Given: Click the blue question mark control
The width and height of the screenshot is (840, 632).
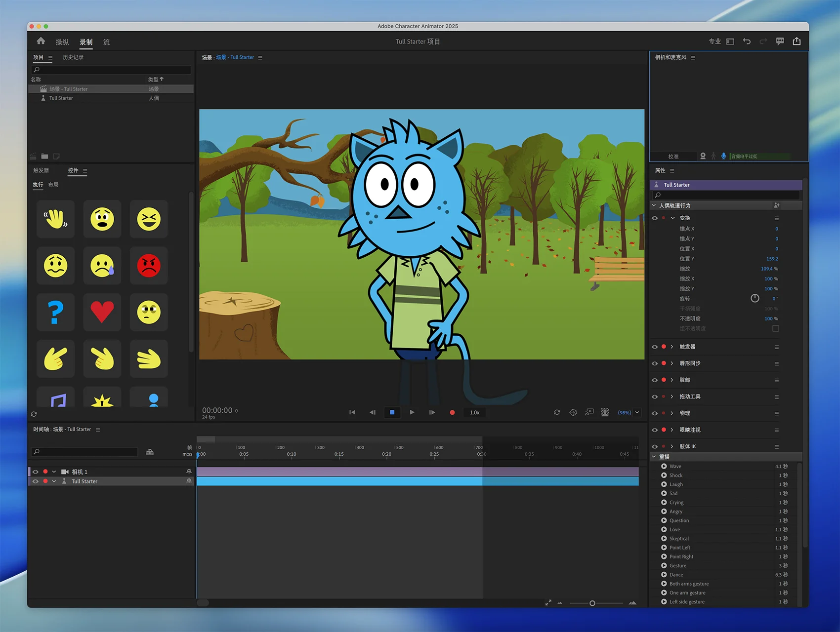Looking at the screenshot, I should pyautogui.click(x=56, y=312).
